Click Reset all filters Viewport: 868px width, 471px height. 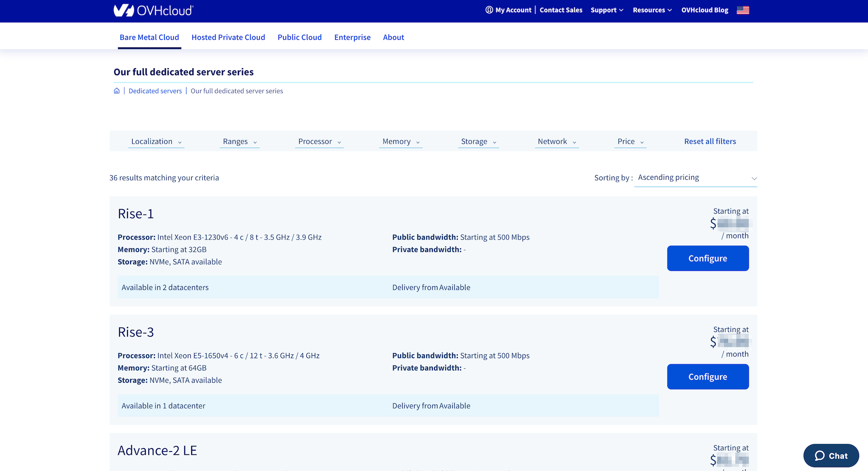710,142
